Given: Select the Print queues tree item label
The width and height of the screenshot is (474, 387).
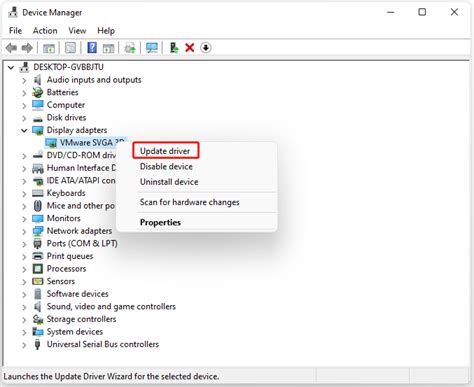Looking at the screenshot, I should coord(70,256).
